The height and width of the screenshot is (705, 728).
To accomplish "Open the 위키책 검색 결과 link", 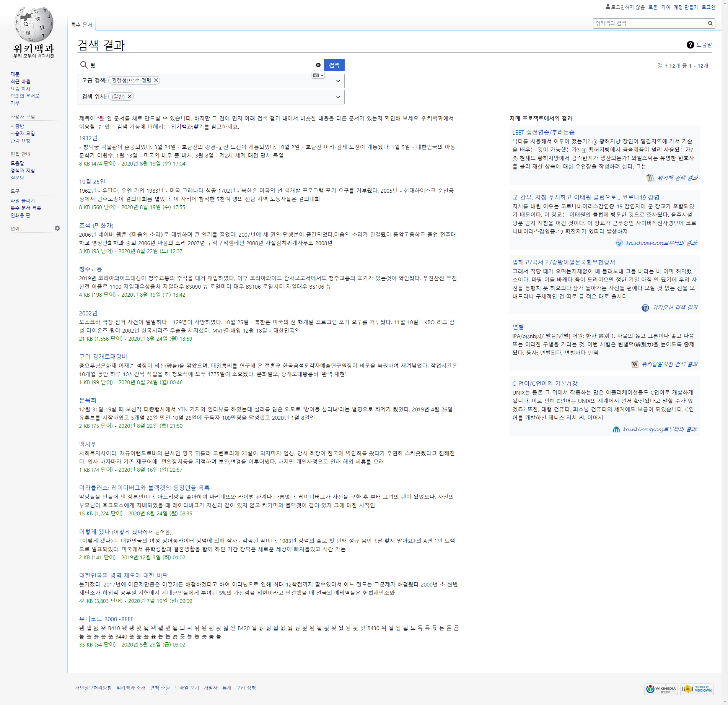I will 677,178.
